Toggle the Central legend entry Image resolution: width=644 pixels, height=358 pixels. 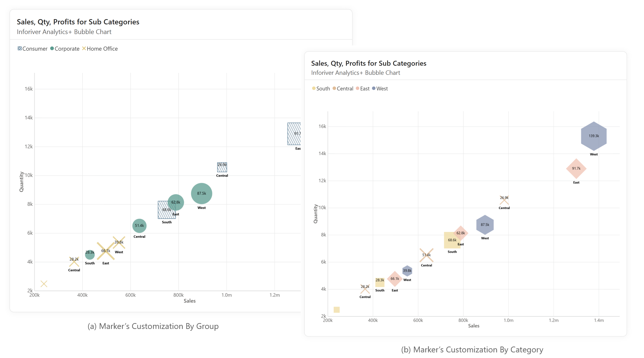(x=343, y=88)
